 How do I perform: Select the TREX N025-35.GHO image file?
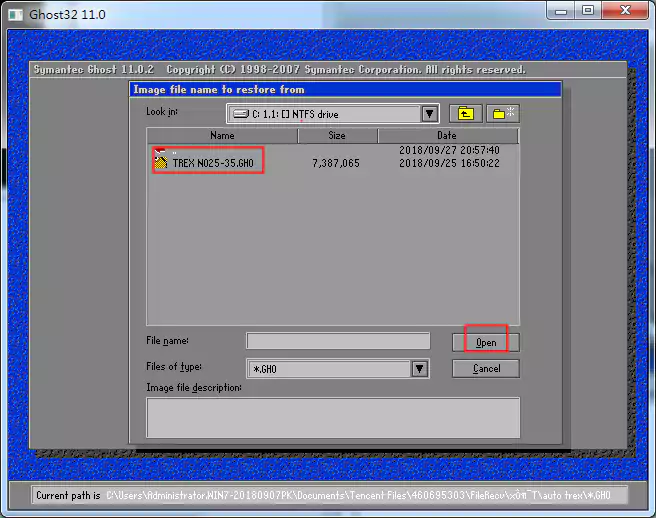(x=216, y=162)
